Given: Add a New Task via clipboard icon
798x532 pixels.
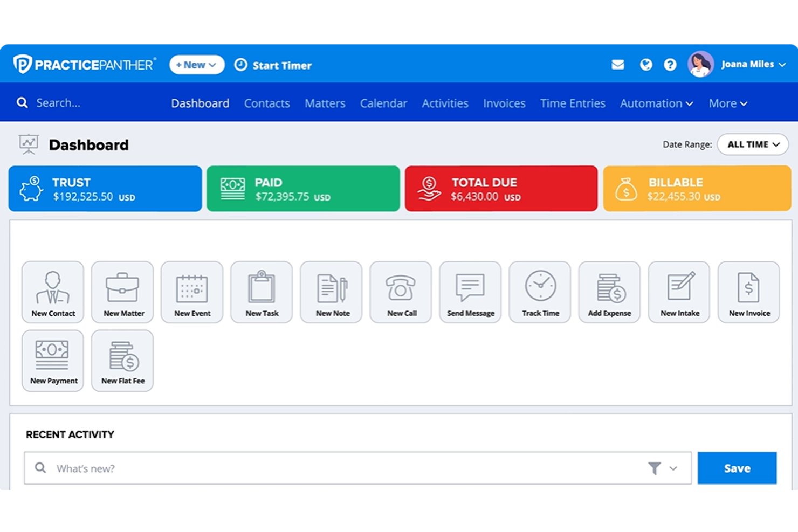Looking at the screenshot, I should tap(262, 292).
